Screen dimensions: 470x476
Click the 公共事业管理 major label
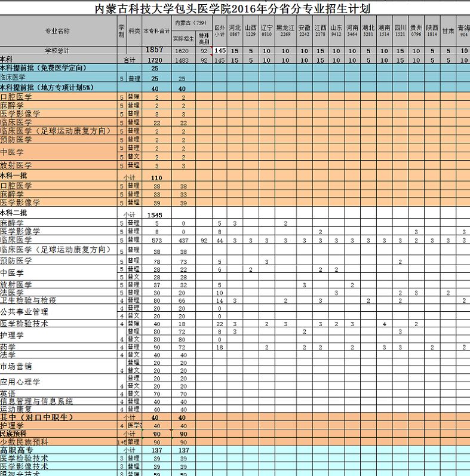tap(24, 312)
